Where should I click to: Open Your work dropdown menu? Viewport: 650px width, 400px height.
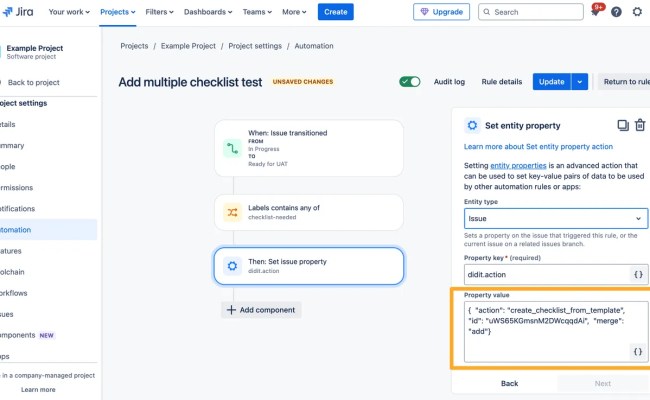pos(69,12)
